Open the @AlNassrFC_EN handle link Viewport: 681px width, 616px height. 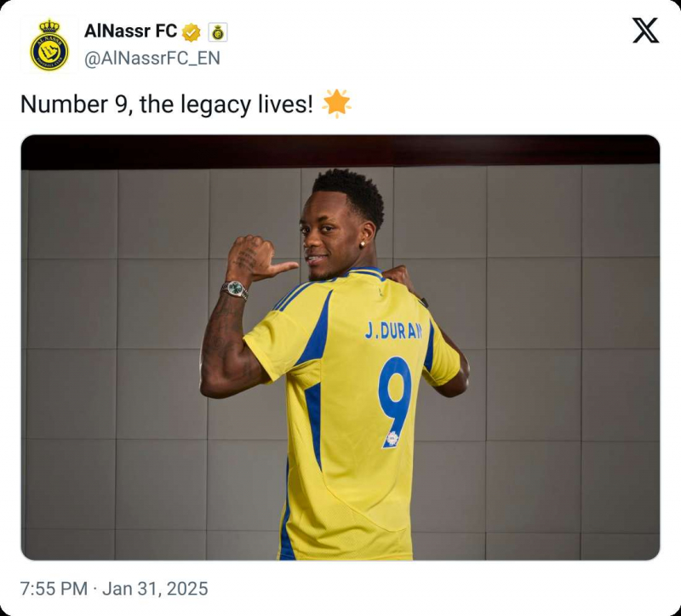152,58
